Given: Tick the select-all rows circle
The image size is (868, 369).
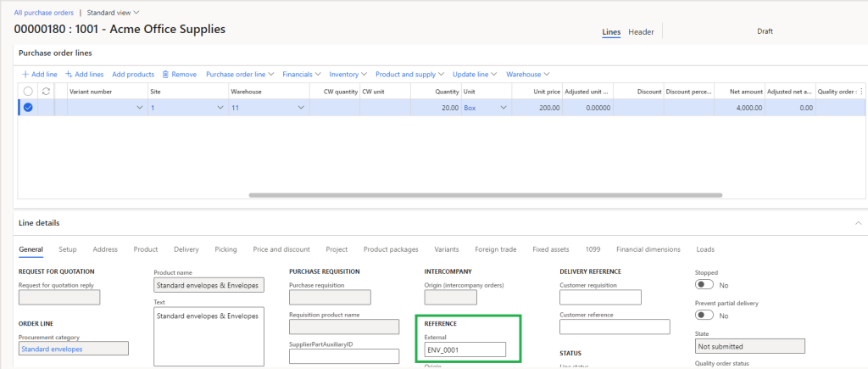Looking at the screenshot, I should point(28,91).
